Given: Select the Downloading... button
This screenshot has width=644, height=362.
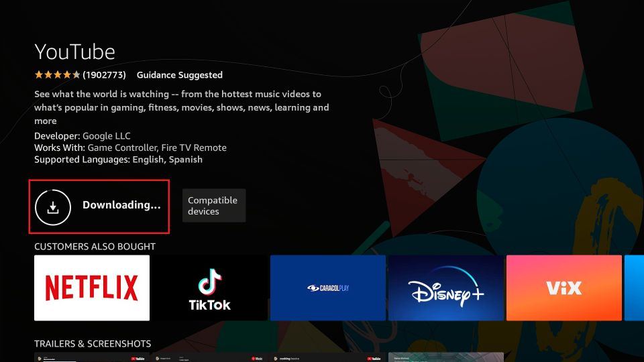Looking at the screenshot, I should [99, 207].
